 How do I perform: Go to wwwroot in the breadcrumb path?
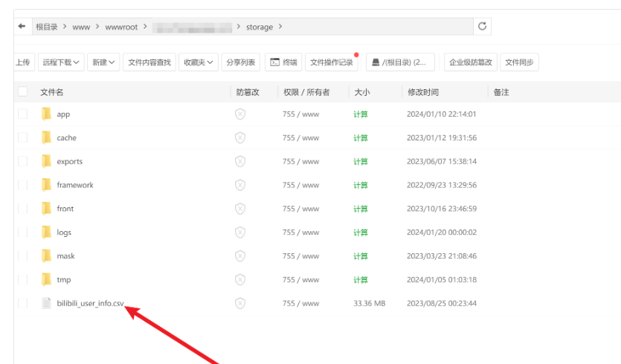coord(121,27)
